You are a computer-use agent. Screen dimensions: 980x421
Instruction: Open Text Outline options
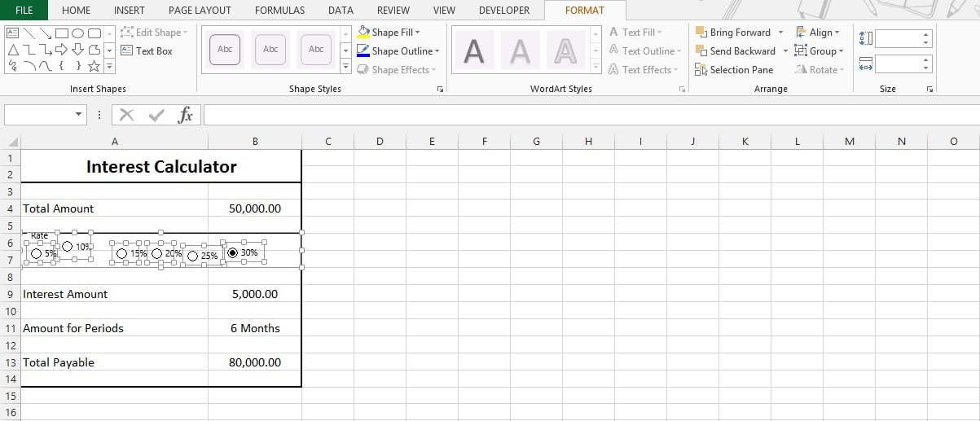646,51
